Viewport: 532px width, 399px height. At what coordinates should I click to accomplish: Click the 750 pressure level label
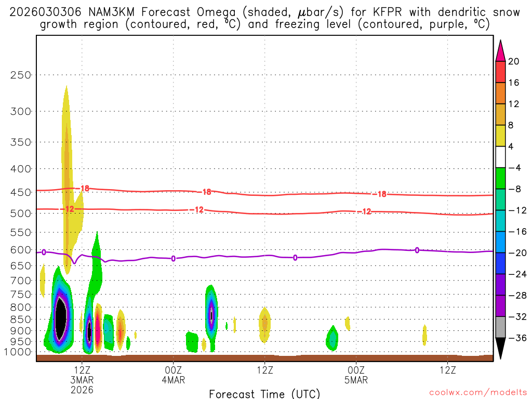coord(21,295)
